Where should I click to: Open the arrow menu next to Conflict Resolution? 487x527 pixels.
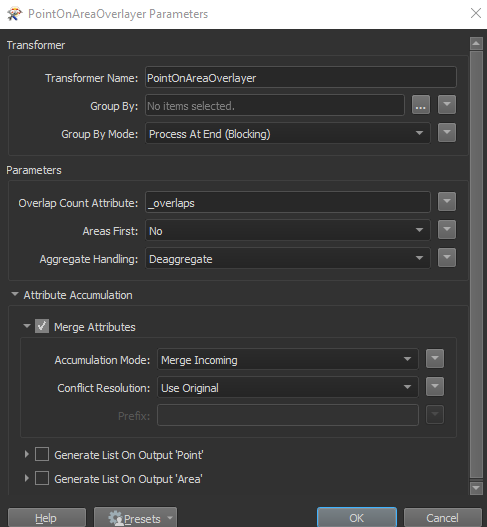click(435, 387)
